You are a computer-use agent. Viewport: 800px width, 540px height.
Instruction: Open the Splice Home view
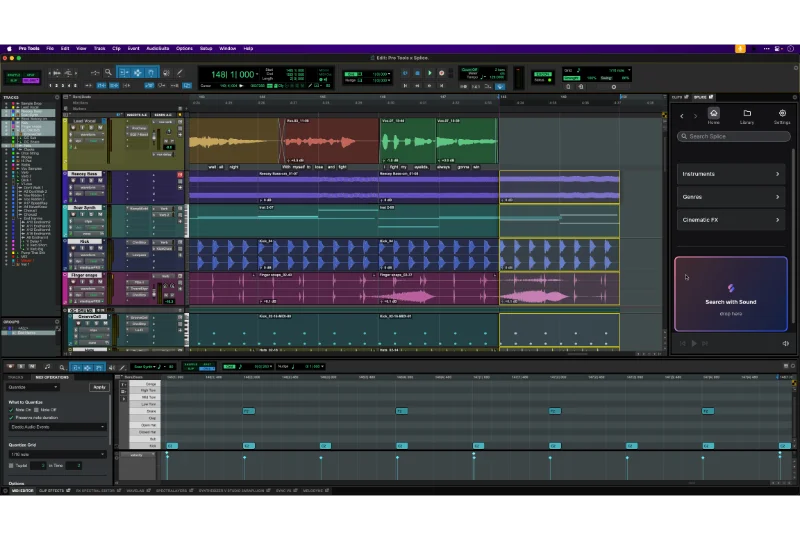coord(713,116)
